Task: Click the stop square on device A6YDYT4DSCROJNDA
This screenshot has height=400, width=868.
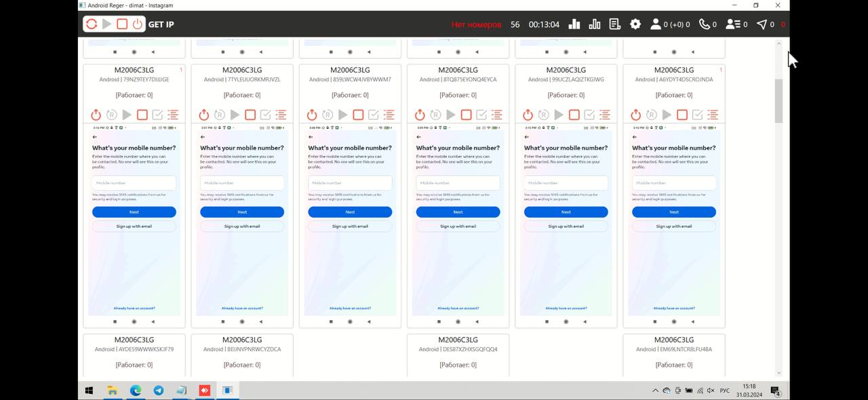Action: 682,115
